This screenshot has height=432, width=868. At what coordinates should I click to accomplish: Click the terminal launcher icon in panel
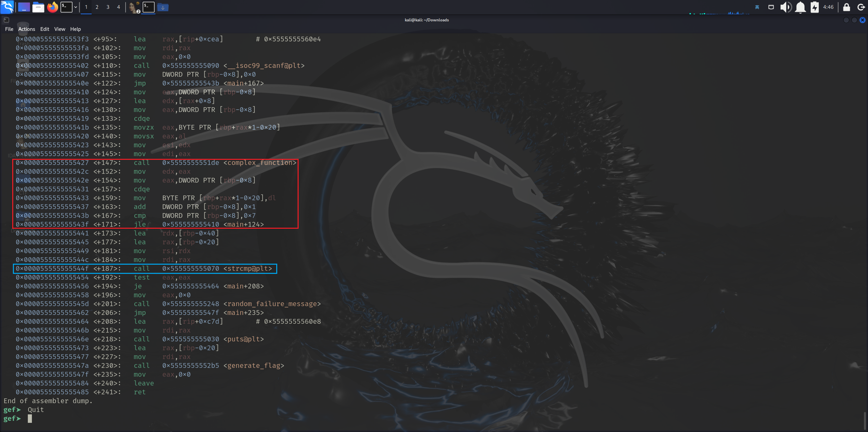[x=66, y=7]
